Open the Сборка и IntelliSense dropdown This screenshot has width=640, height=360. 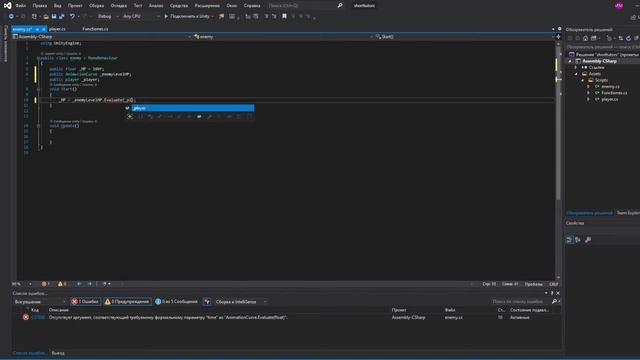click(241, 302)
